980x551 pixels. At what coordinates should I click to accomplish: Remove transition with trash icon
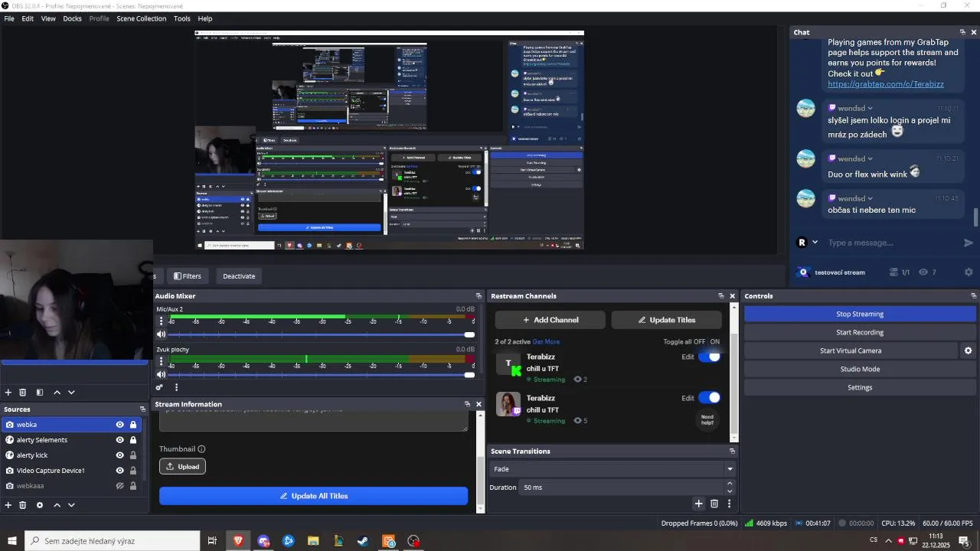pos(714,504)
